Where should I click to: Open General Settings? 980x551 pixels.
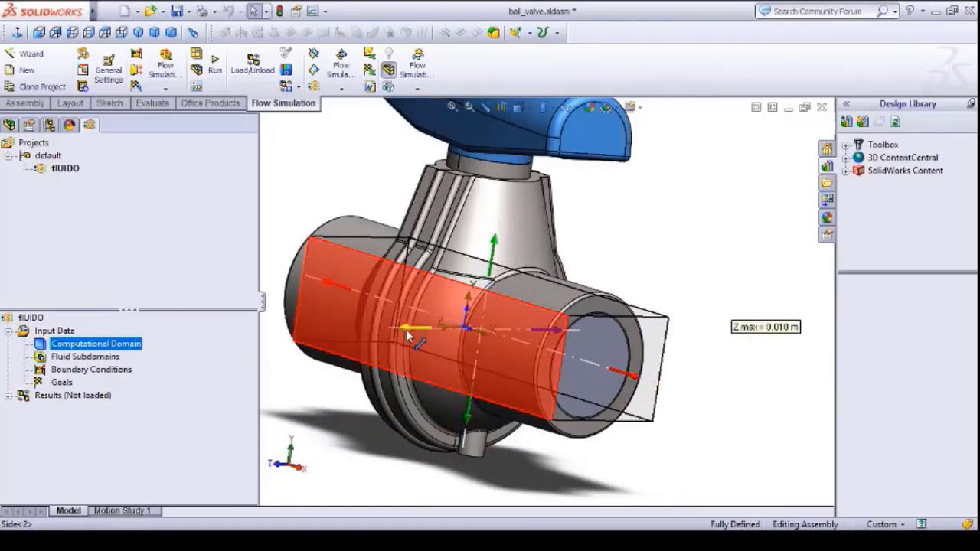pos(108,69)
